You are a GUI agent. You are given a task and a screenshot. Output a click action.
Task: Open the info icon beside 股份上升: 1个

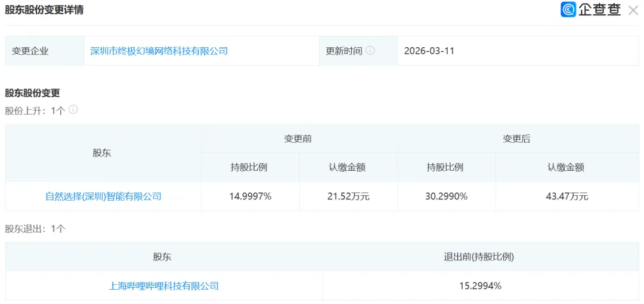(73, 109)
